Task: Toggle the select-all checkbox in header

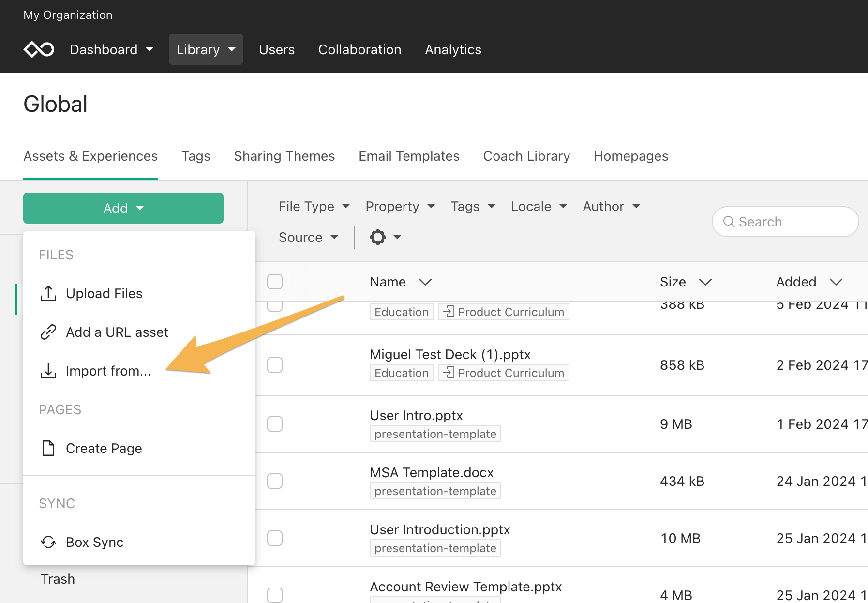Action: (275, 282)
